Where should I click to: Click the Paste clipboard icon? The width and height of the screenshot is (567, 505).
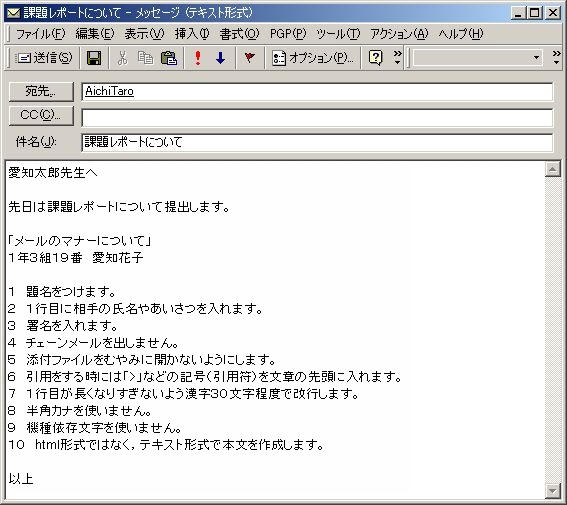169,58
